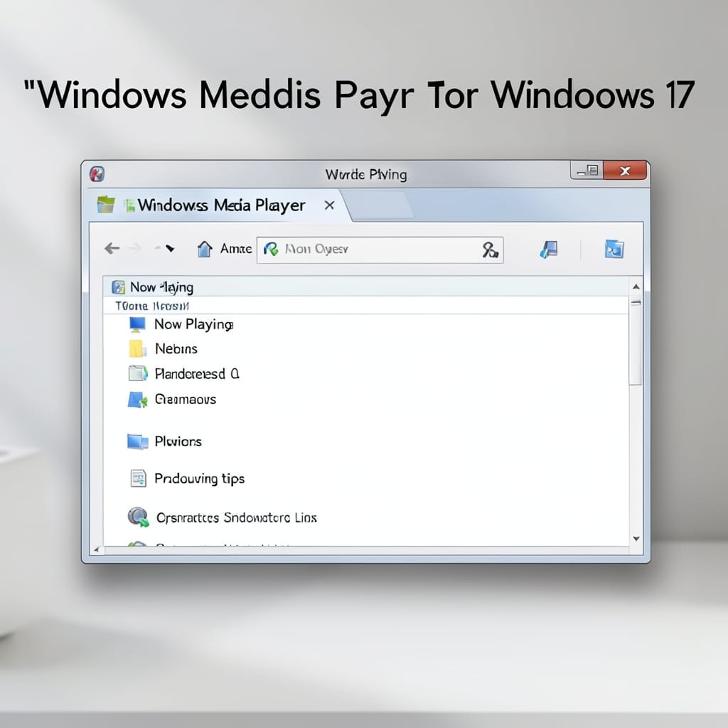Click the scroll up arrow
The image size is (728, 728).
click(636, 287)
